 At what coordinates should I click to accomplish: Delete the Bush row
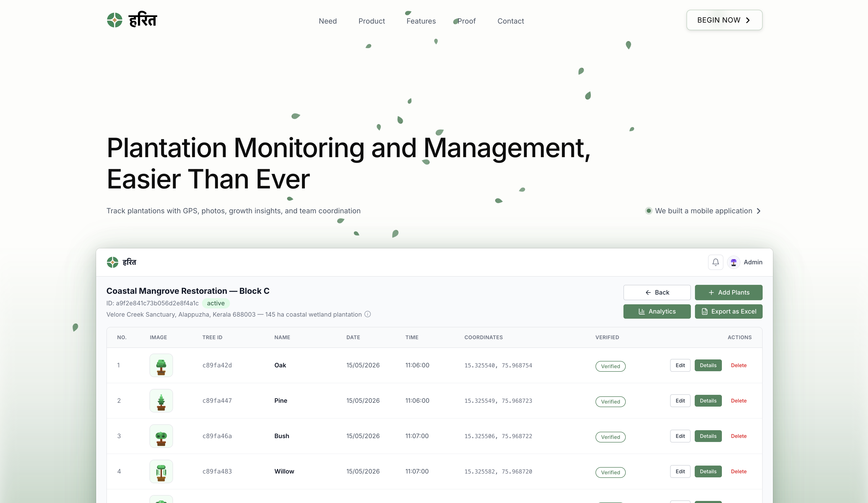click(x=739, y=436)
